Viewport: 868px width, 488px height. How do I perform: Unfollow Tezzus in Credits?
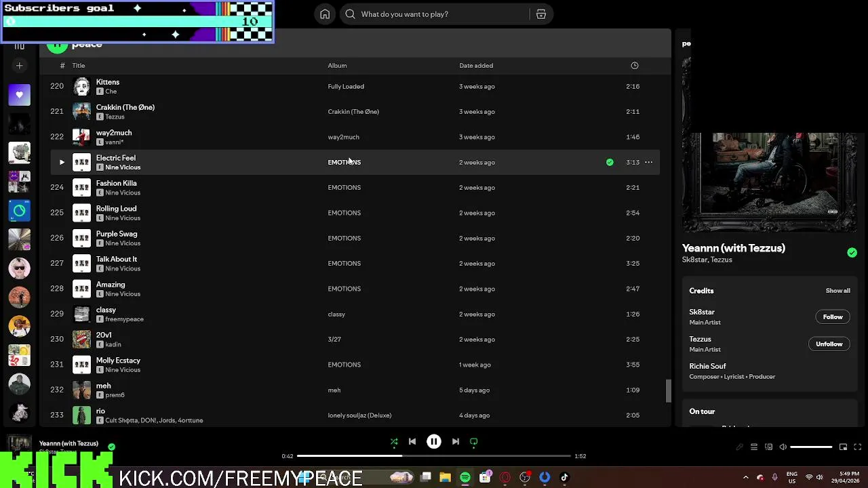coord(829,344)
